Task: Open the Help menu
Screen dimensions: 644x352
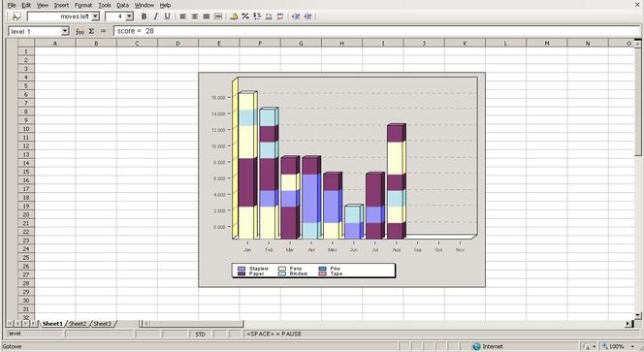Action: click(x=165, y=5)
